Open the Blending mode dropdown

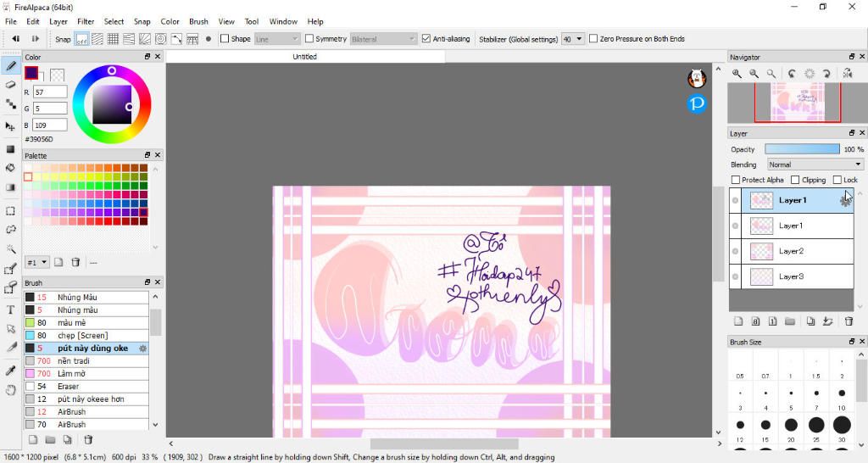click(815, 165)
